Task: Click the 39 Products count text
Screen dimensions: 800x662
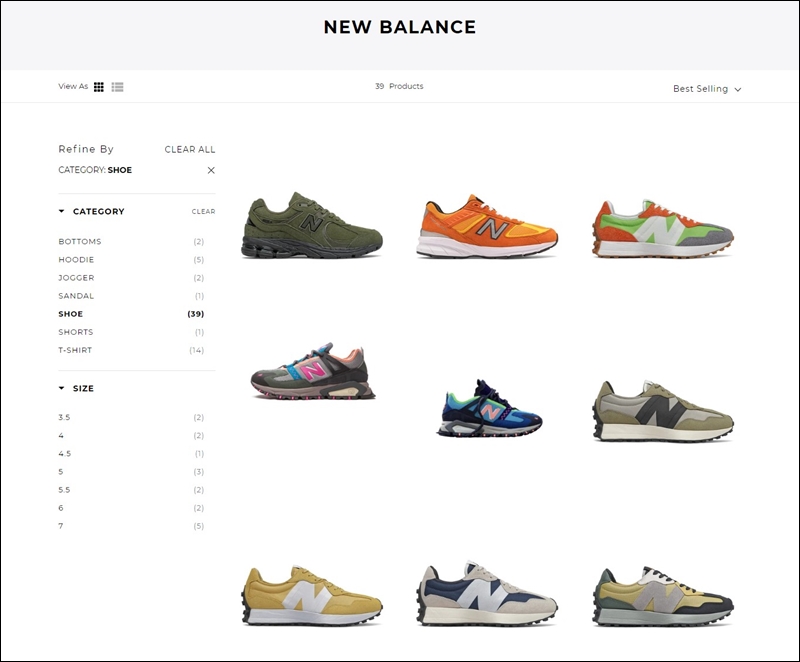Action: tap(399, 86)
